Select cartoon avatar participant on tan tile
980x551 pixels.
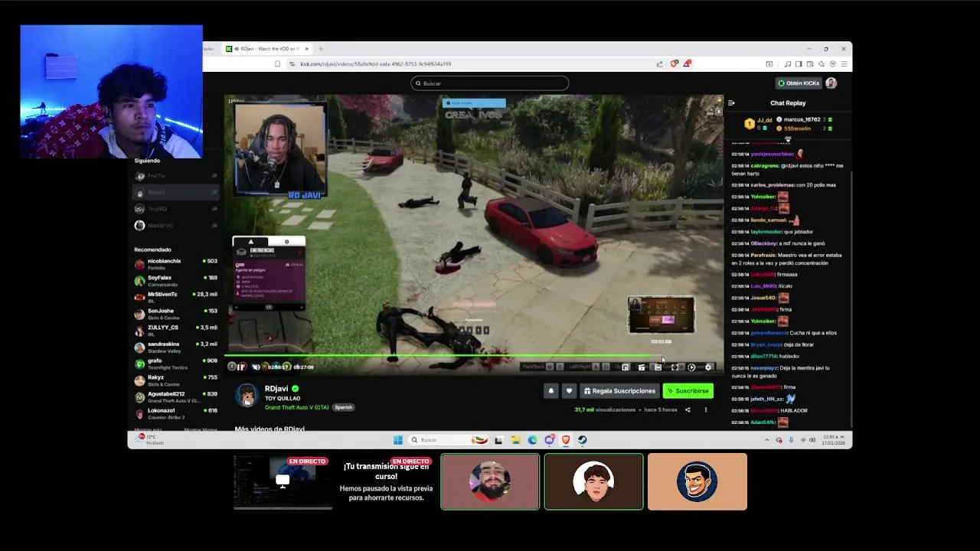(697, 481)
